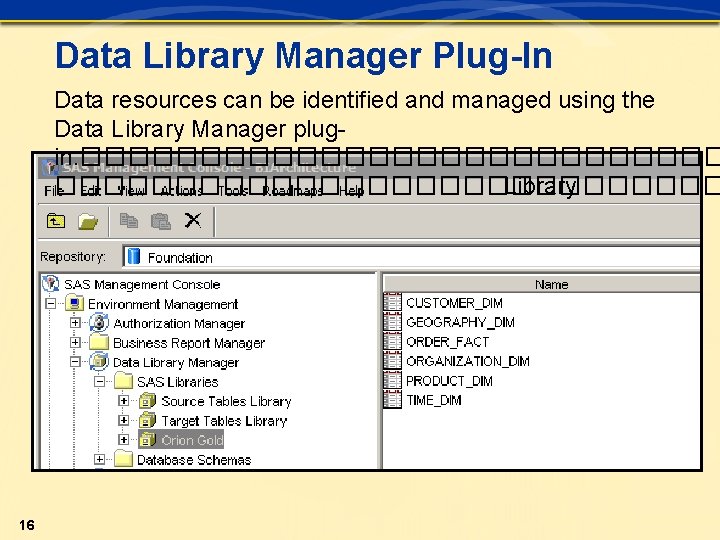Viewport: 720px width, 540px height.
Task: Open the View menu
Action: click(131, 190)
